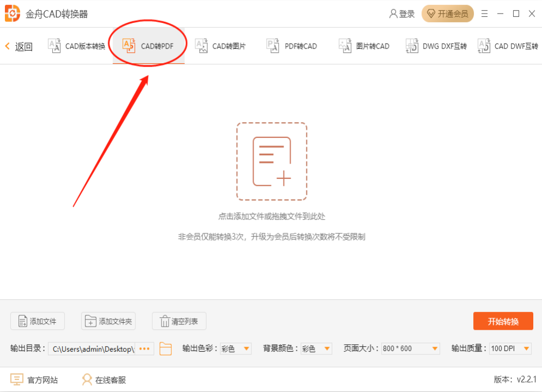The height and width of the screenshot is (392, 542).
Task: Click online customer service icon
Action: (87, 379)
